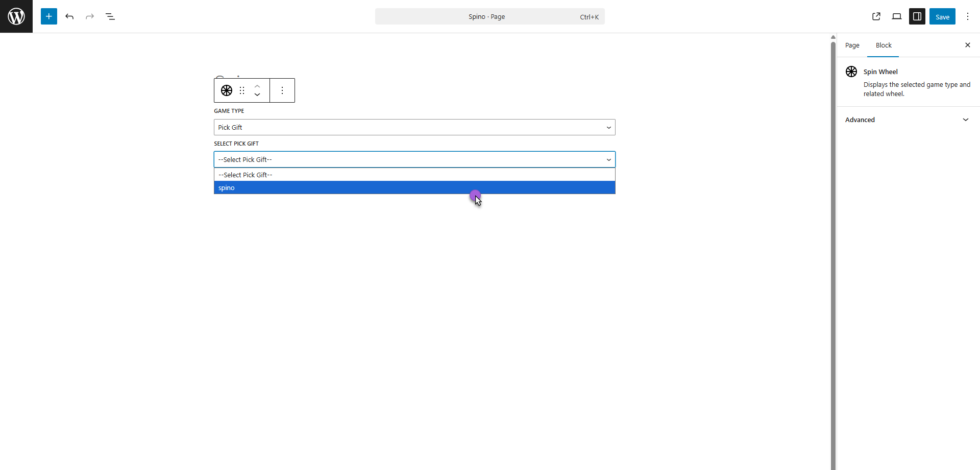Select spino from the pick gift list

(414, 188)
